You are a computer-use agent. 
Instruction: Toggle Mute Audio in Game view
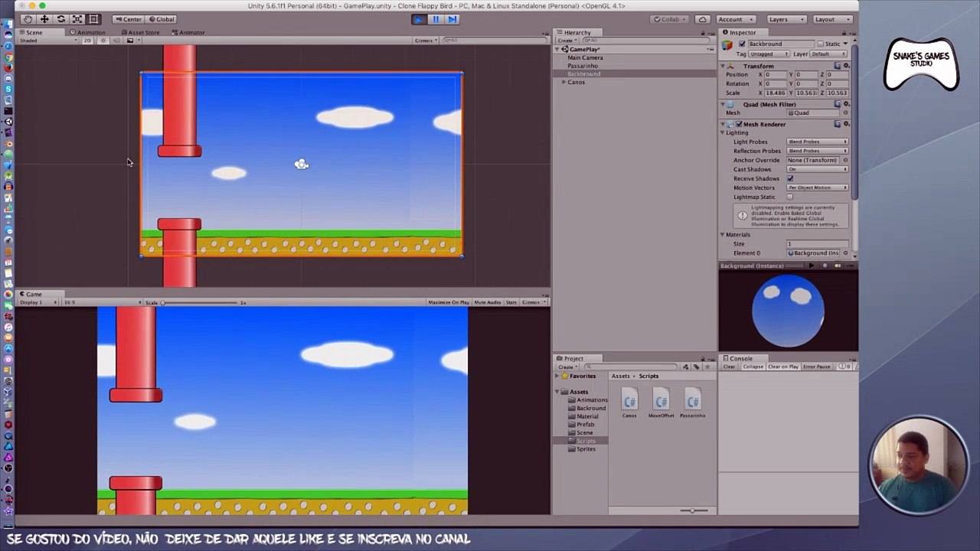pyautogui.click(x=487, y=302)
